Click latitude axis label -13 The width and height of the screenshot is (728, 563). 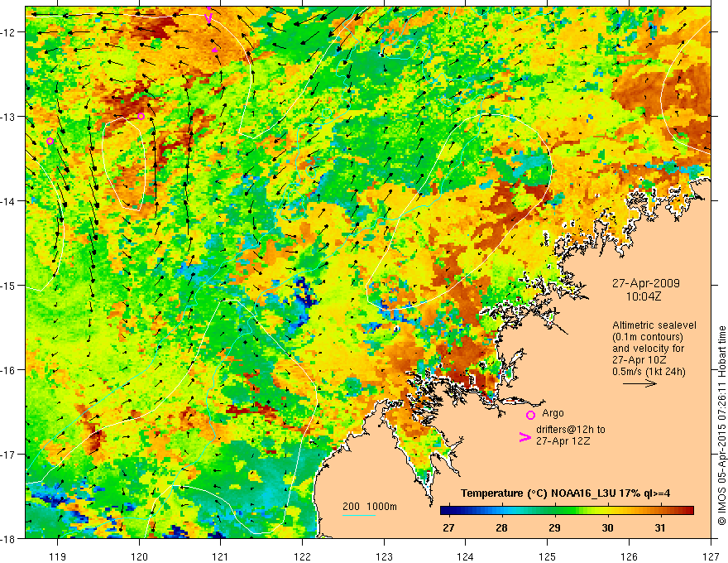pyautogui.click(x=9, y=117)
